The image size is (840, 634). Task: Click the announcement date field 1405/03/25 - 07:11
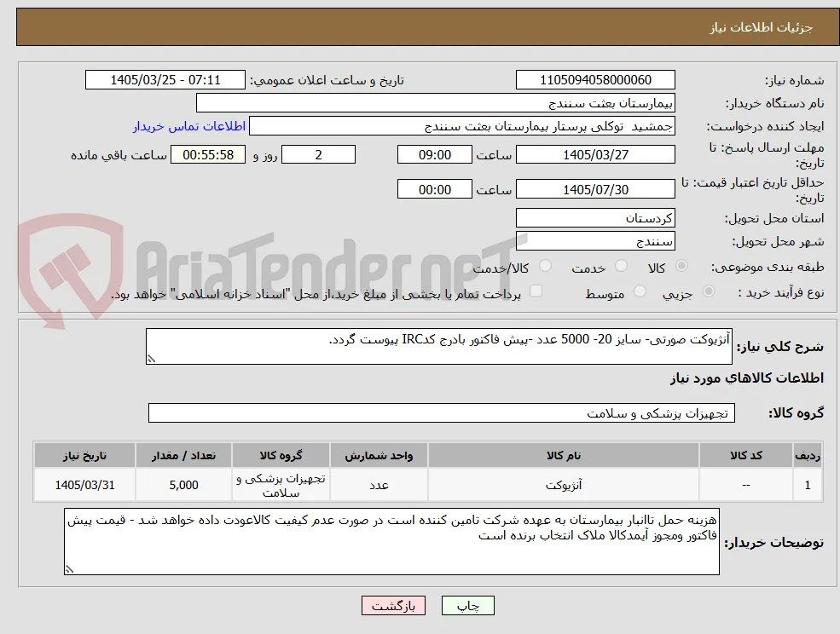[x=165, y=80]
